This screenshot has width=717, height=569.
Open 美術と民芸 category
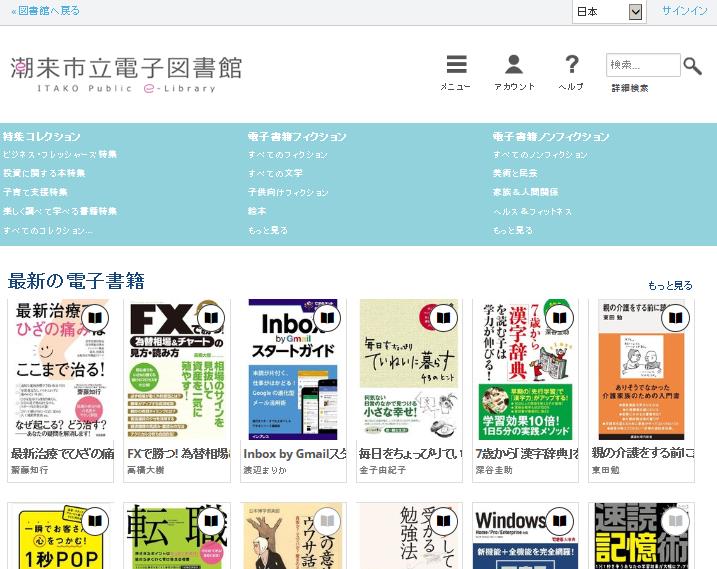tap(515, 173)
